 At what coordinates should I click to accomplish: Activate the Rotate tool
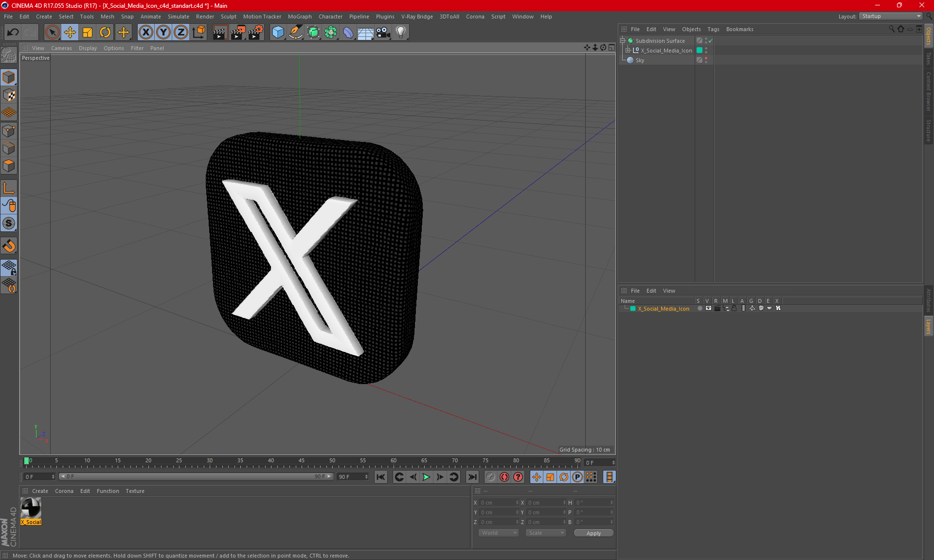pyautogui.click(x=105, y=33)
